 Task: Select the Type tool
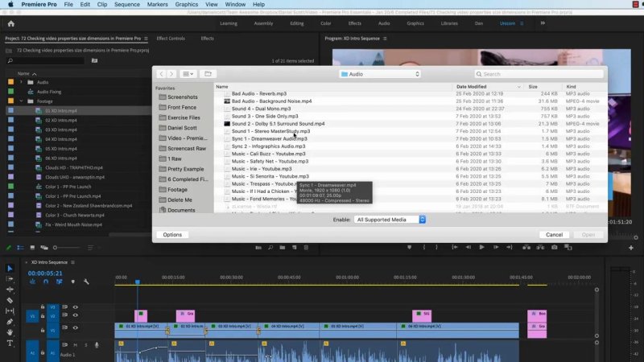pos(10,343)
